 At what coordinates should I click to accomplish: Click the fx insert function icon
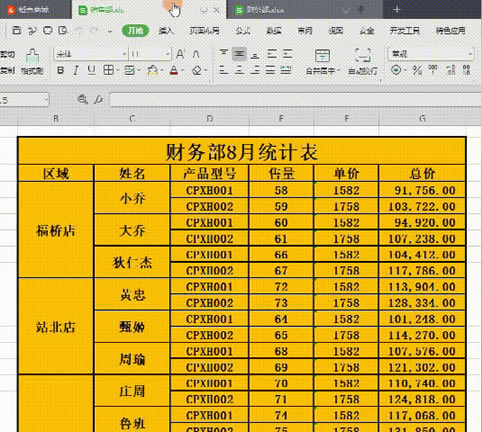[x=98, y=99]
